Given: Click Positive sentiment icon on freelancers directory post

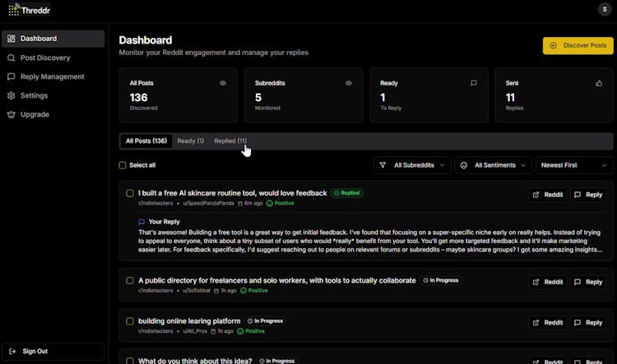Looking at the screenshot, I should pos(244,291).
